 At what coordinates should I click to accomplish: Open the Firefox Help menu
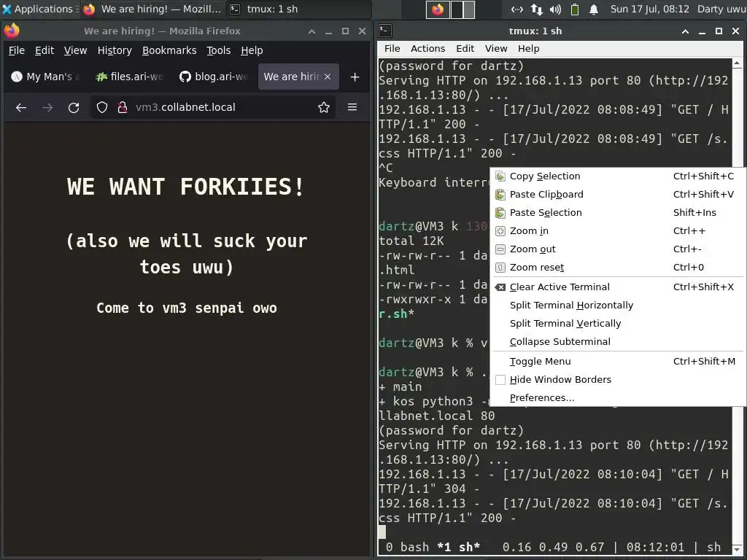(252, 50)
